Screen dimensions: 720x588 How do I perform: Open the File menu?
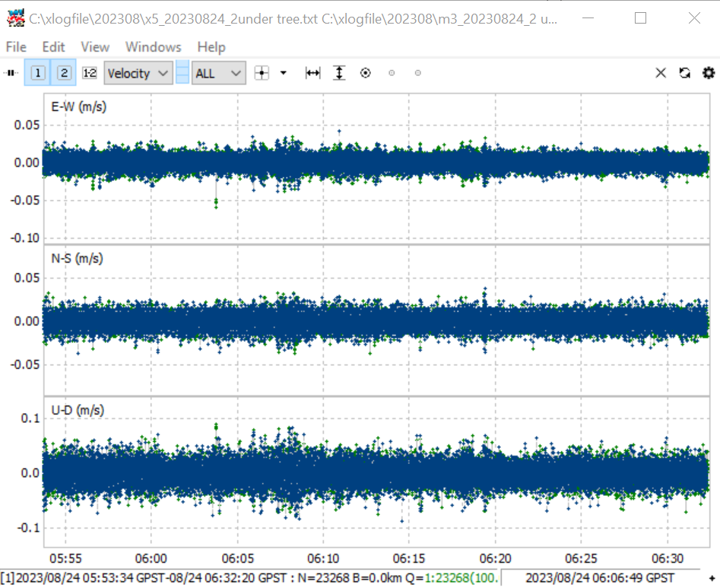click(x=16, y=47)
